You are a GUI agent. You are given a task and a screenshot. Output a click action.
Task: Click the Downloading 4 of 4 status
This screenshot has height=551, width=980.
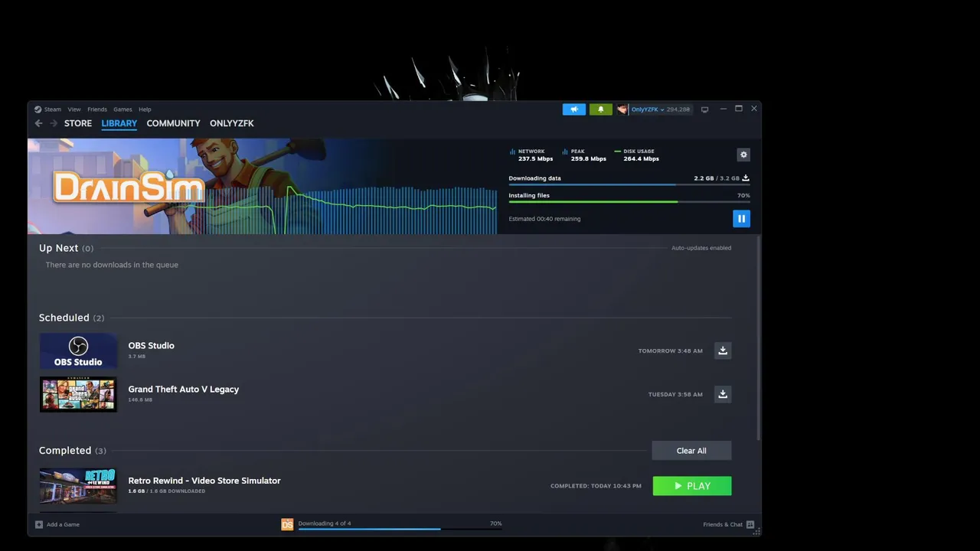click(x=325, y=523)
